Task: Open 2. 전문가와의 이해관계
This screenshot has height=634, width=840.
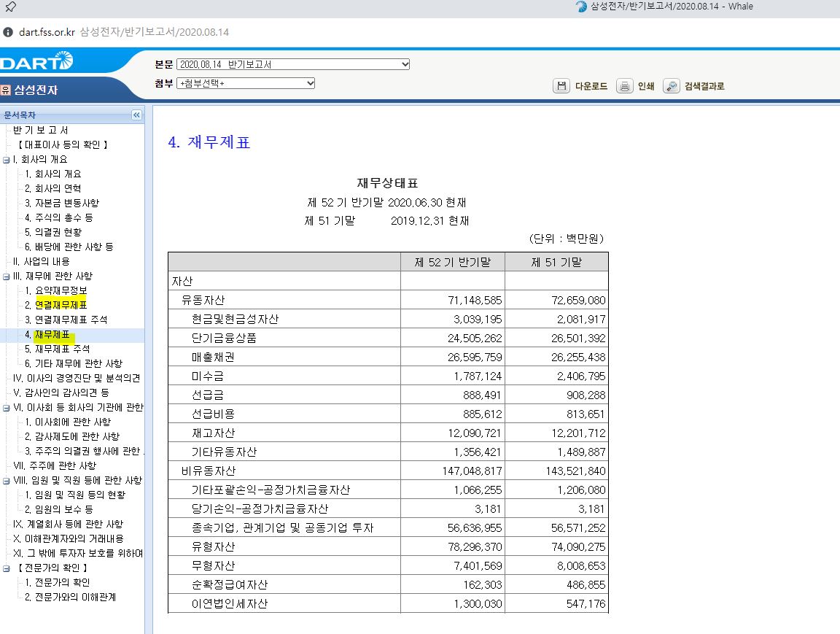Action: coord(70,597)
